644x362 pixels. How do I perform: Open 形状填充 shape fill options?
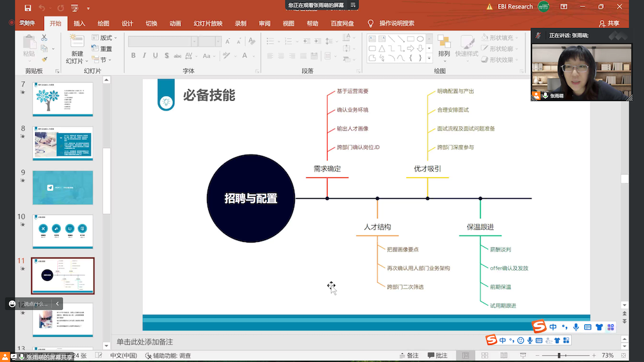(x=500, y=37)
